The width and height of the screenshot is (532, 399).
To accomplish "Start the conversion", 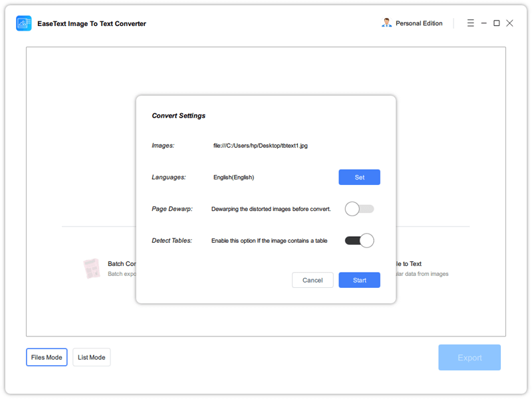I will pyautogui.click(x=359, y=280).
